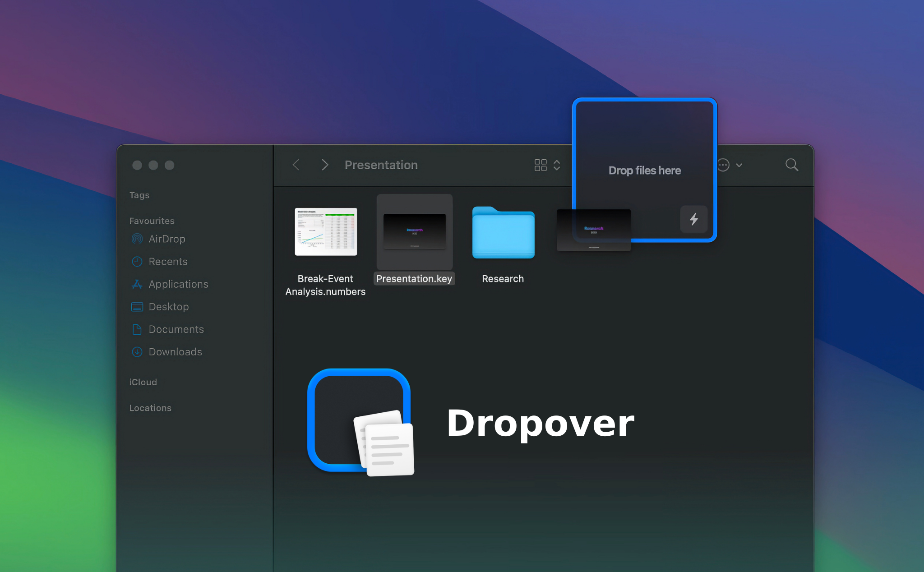Expand the Locations section in the sidebar
Image resolution: width=924 pixels, height=572 pixels.
[150, 408]
